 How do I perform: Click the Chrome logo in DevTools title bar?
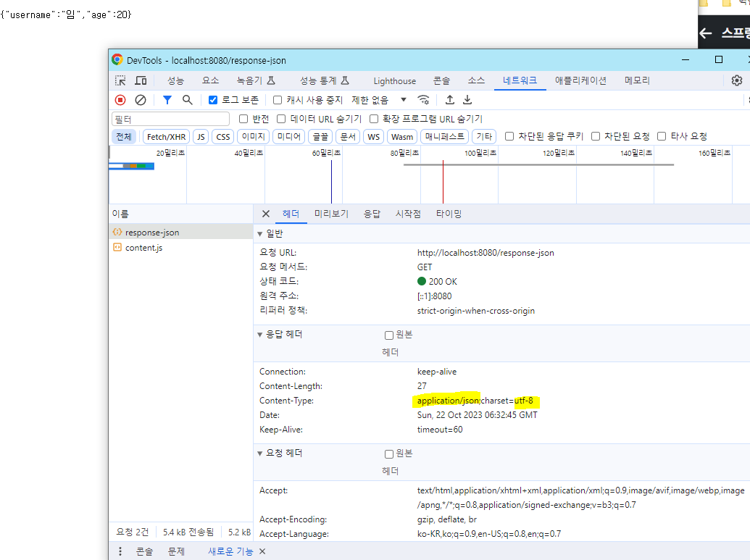click(117, 60)
